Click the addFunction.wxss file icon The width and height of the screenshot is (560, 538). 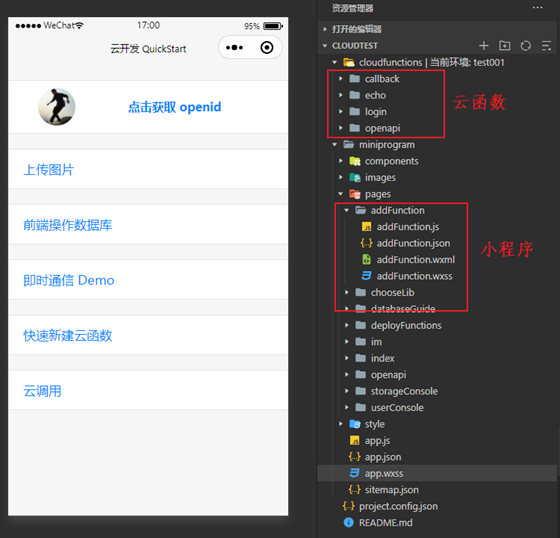(366, 276)
